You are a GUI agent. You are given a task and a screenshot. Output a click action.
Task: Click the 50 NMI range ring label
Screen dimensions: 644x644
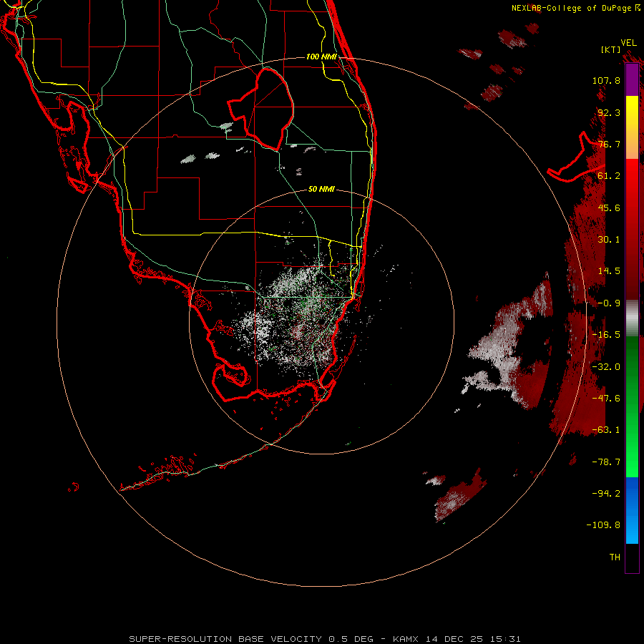[x=321, y=189]
